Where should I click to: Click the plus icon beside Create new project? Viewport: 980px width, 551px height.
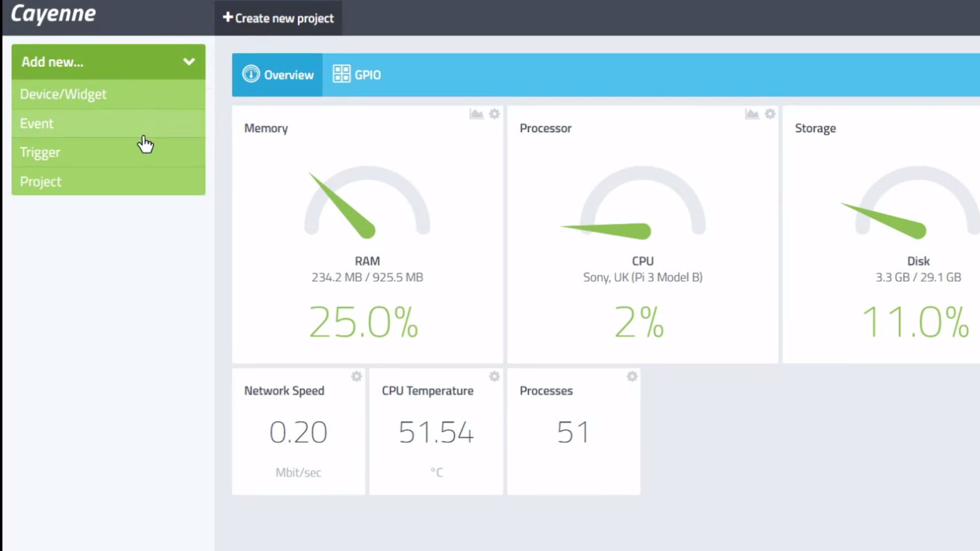coord(228,17)
